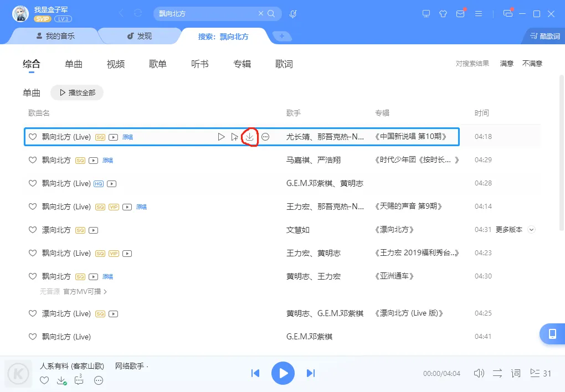Screen dimensions: 565x392
Task: Switch to 视频 tab
Action: pyautogui.click(x=116, y=64)
